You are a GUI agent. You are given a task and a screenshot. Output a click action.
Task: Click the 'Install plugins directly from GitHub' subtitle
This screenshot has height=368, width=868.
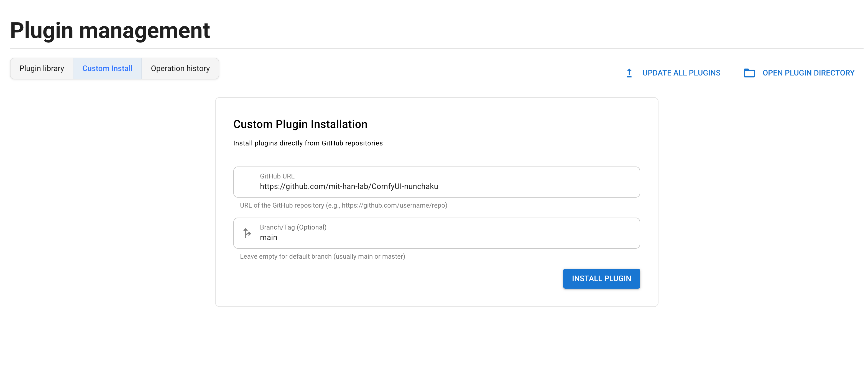(308, 143)
